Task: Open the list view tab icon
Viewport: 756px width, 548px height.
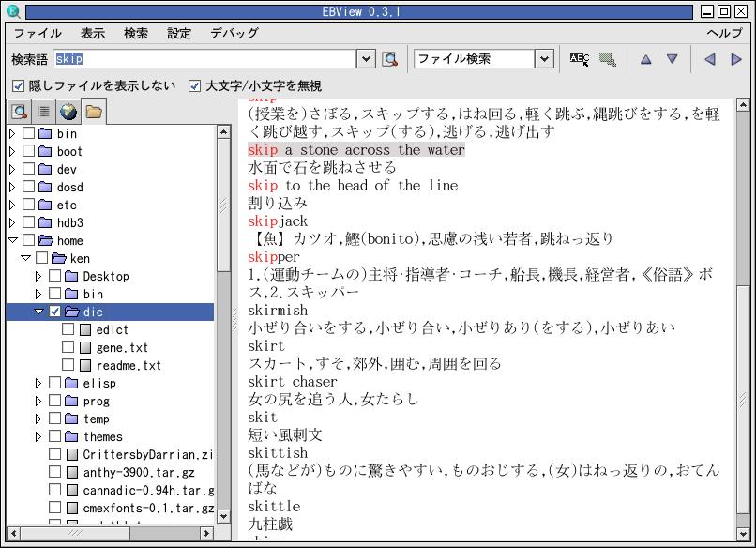Action: (43, 113)
